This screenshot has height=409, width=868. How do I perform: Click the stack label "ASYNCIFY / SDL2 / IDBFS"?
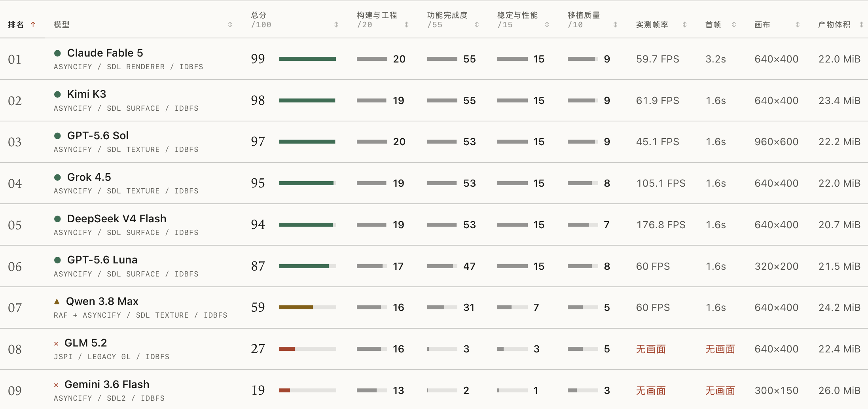tap(109, 398)
